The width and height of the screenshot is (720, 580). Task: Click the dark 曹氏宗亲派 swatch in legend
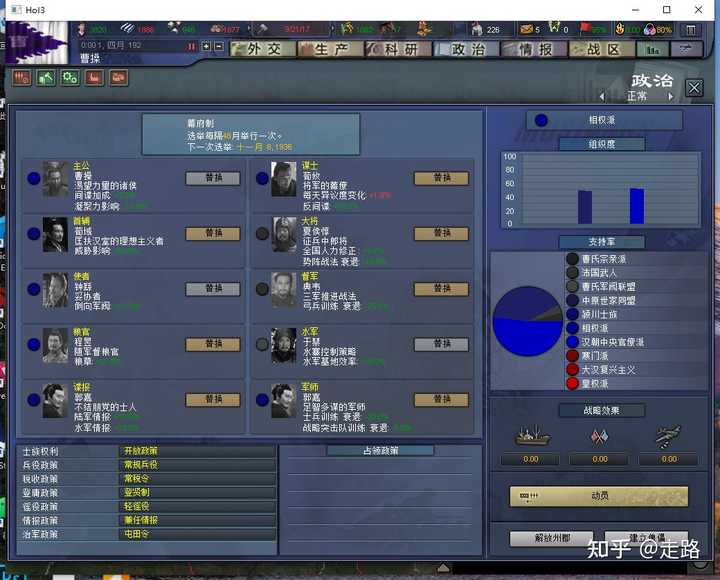click(572, 259)
